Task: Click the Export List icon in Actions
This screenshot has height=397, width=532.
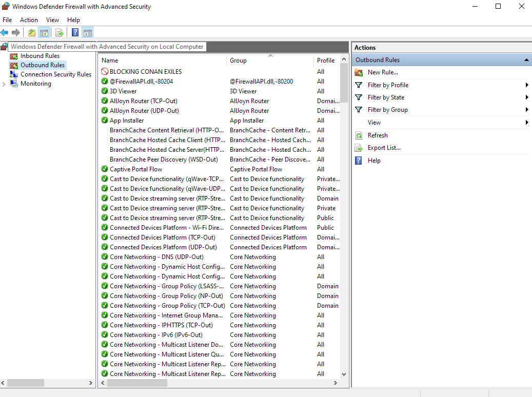Action: [x=359, y=148]
